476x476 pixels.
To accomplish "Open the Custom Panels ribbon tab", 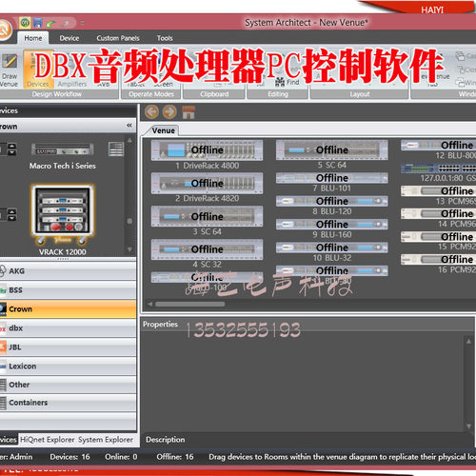I will [118, 38].
